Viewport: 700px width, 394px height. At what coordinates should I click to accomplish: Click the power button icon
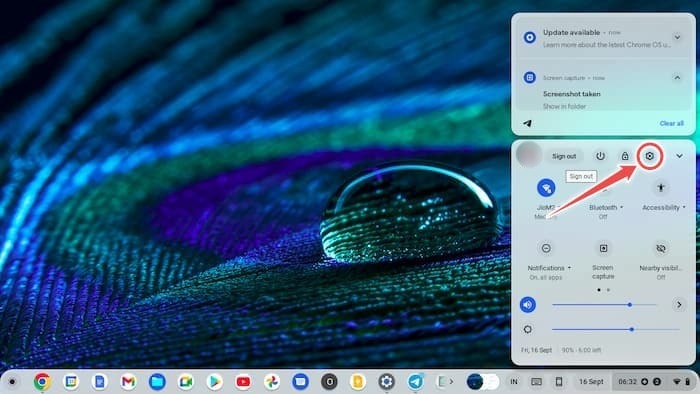click(600, 156)
